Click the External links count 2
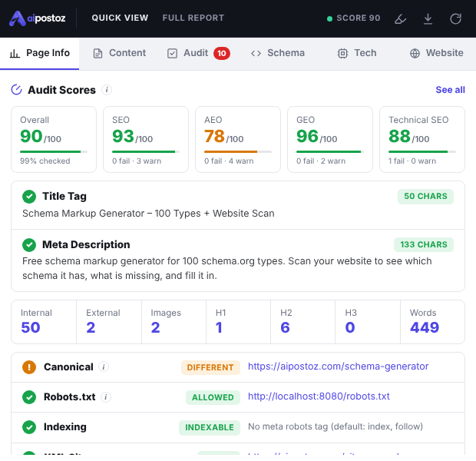 point(91,327)
